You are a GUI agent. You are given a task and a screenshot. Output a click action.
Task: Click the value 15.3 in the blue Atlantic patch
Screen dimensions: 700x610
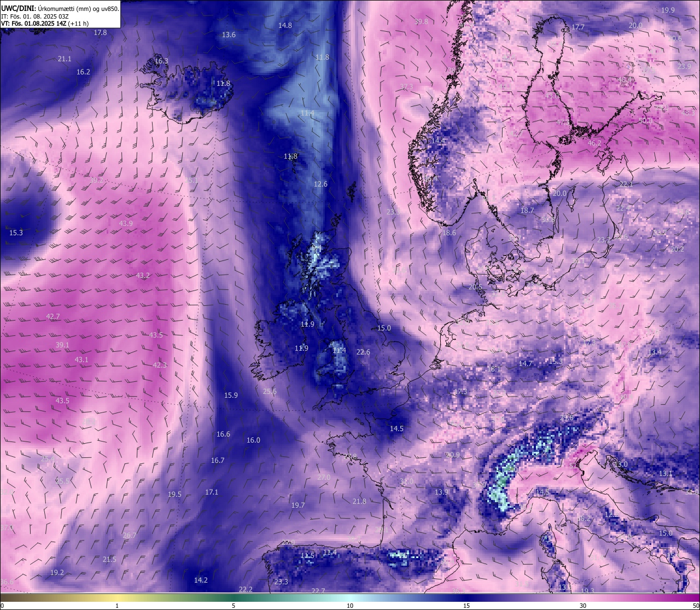(x=16, y=233)
